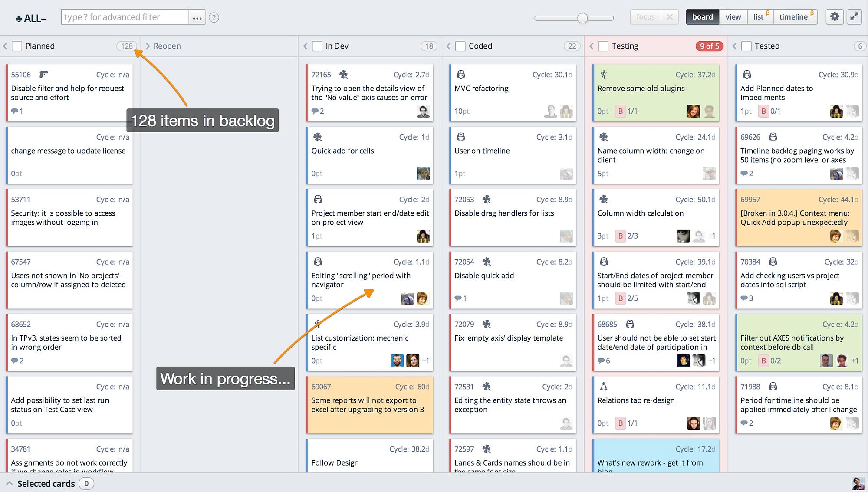Click club icon next to ALL title
868x492 pixels.
[x=19, y=19]
